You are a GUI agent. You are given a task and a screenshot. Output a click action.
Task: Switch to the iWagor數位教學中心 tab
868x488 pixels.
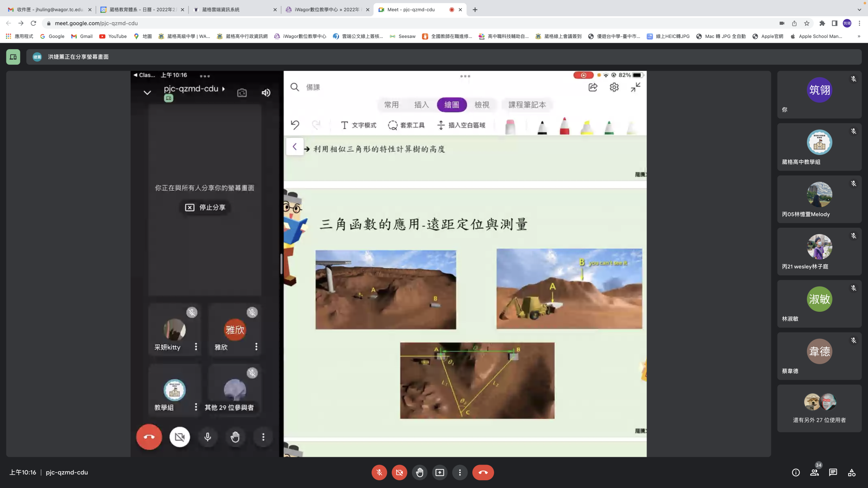click(x=325, y=9)
